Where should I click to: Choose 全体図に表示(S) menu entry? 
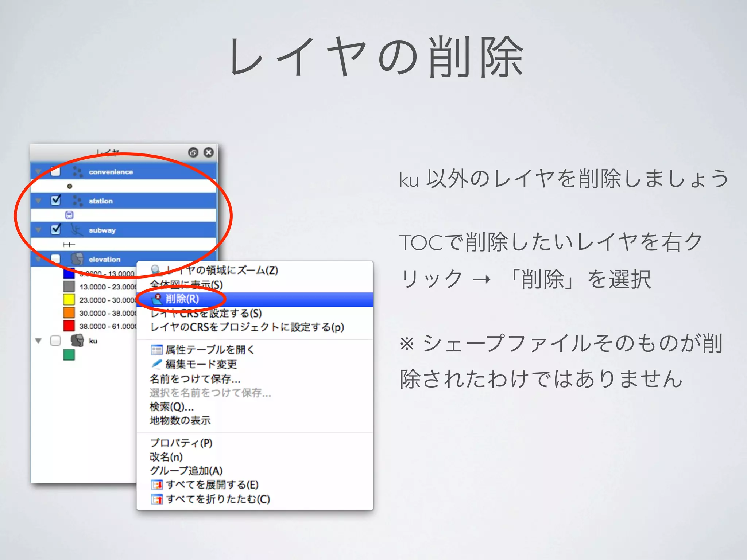255,285
